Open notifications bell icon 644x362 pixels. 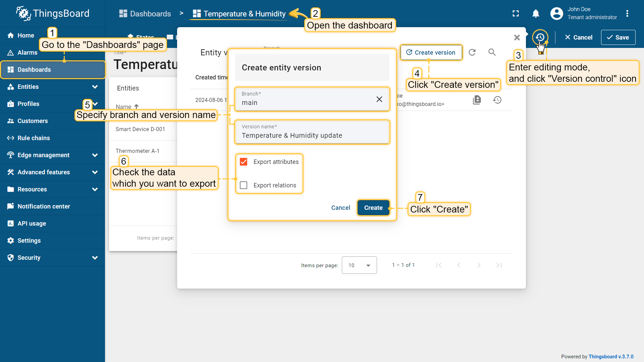[536, 13]
